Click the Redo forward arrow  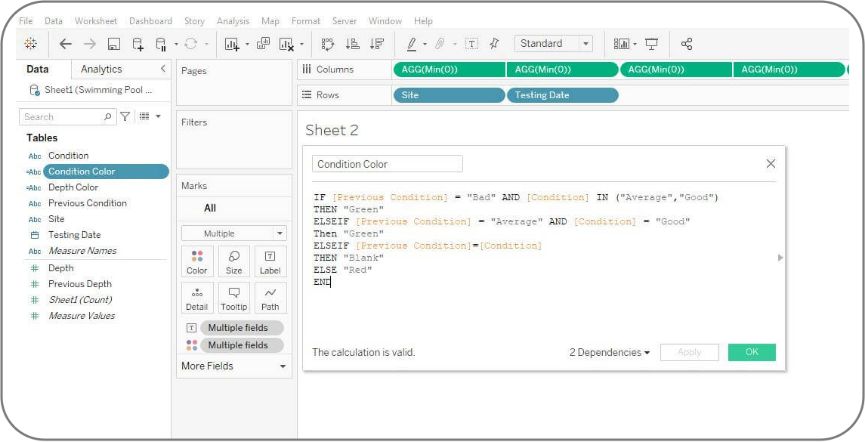pyautogui.click(x=89, y=44)
